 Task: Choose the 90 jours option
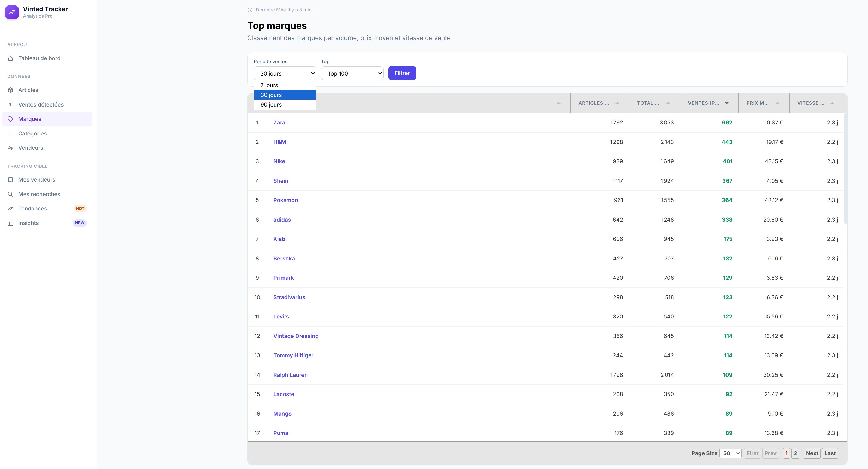(285, 105)
